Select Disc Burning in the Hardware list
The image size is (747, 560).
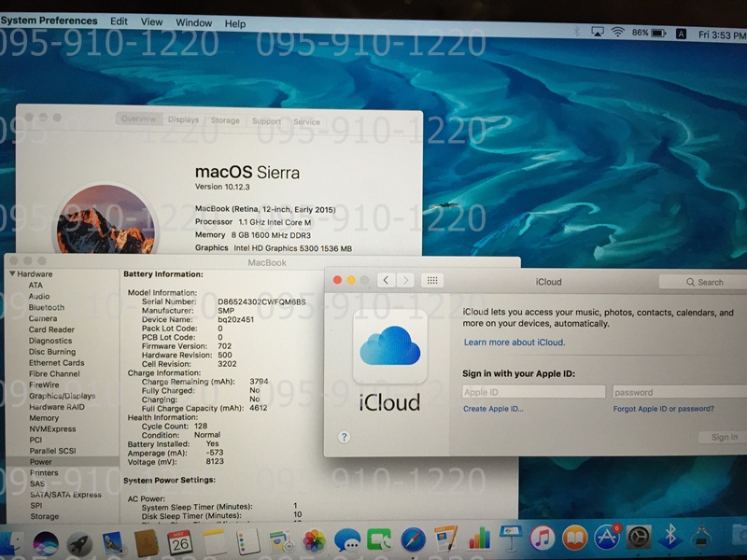point(52,352)
